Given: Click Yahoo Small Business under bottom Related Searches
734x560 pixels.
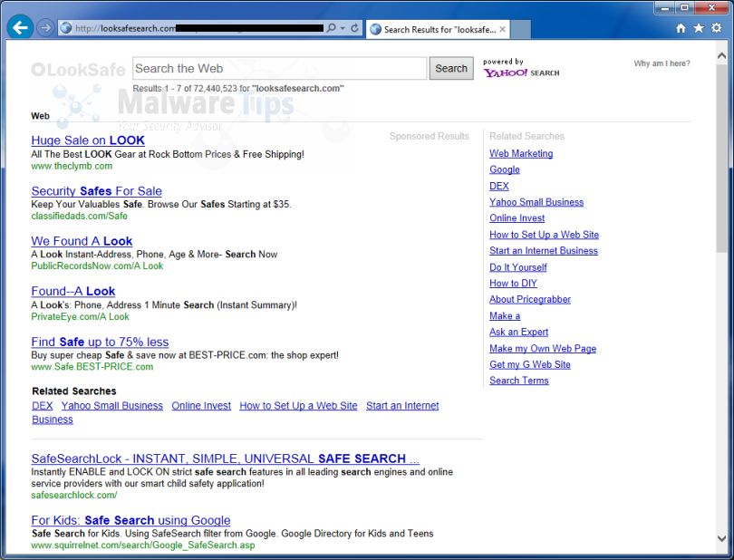Looking at the screenshot, I should pos(111,405).
